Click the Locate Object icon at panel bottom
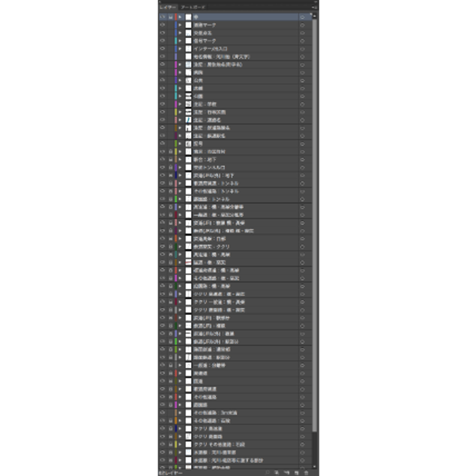The image size is (476, 476). [268, 473]
